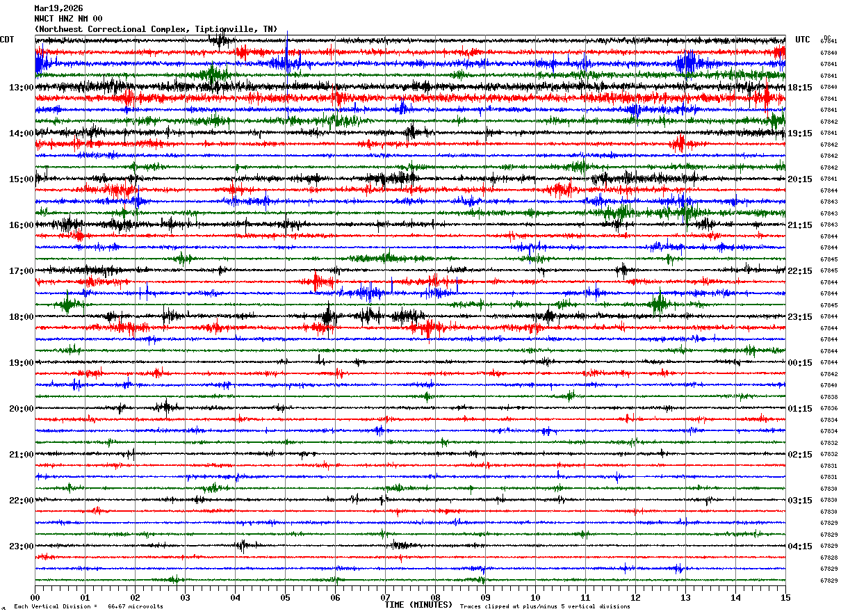The height and width of the screenshot is (616, 841).
Task: Select the 21:00 CDT time label
Action: coord(22,455)
